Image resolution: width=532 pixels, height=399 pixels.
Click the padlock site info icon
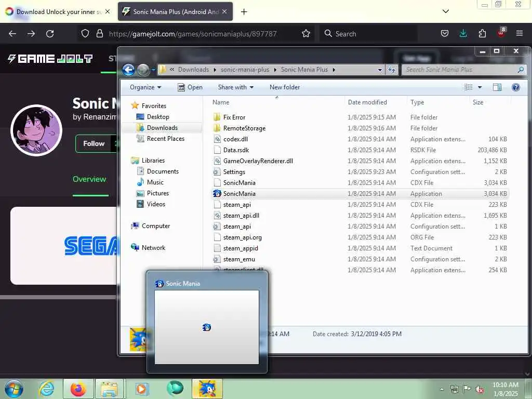[99, 34]
